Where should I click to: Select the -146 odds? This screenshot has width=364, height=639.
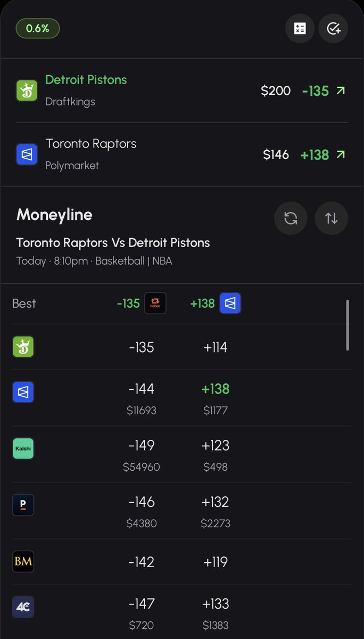[142, 502]
